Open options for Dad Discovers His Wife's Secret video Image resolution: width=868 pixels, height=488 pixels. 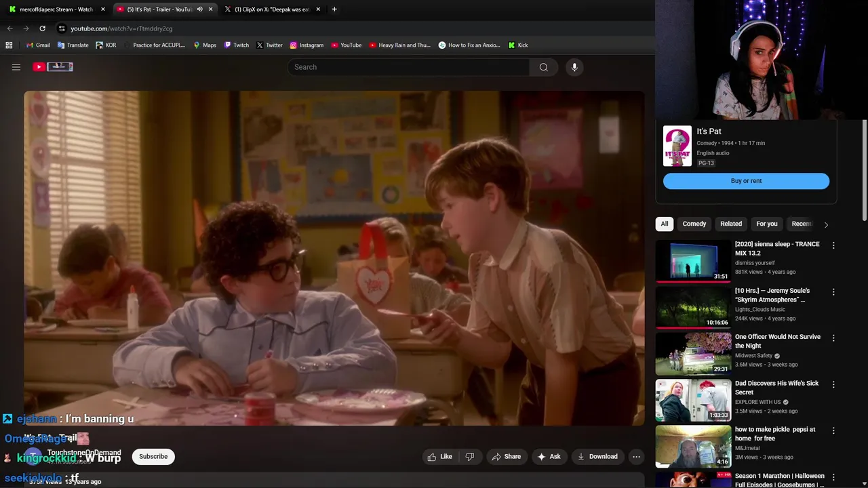tap(833, 384)
